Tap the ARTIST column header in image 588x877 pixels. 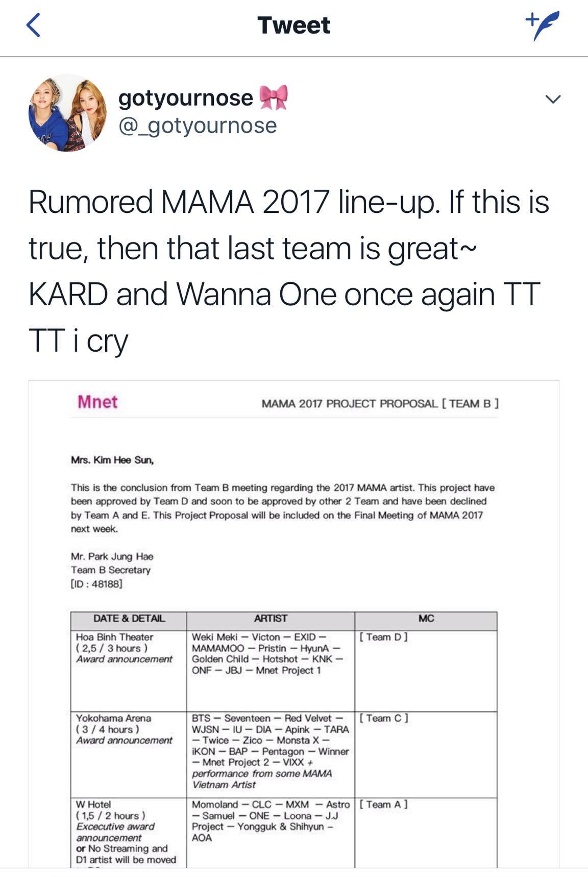271,618
